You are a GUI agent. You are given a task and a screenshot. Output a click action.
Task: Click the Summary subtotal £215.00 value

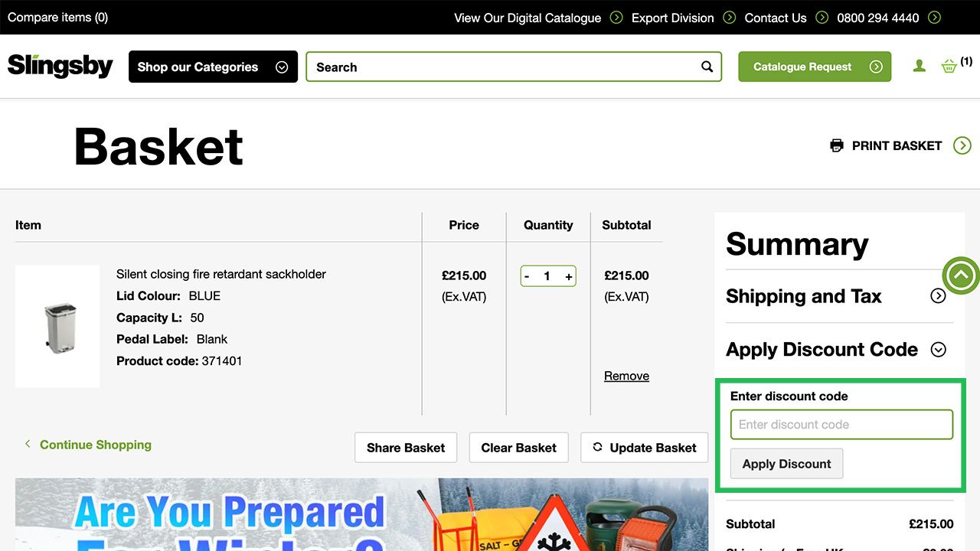pos(931,524)
